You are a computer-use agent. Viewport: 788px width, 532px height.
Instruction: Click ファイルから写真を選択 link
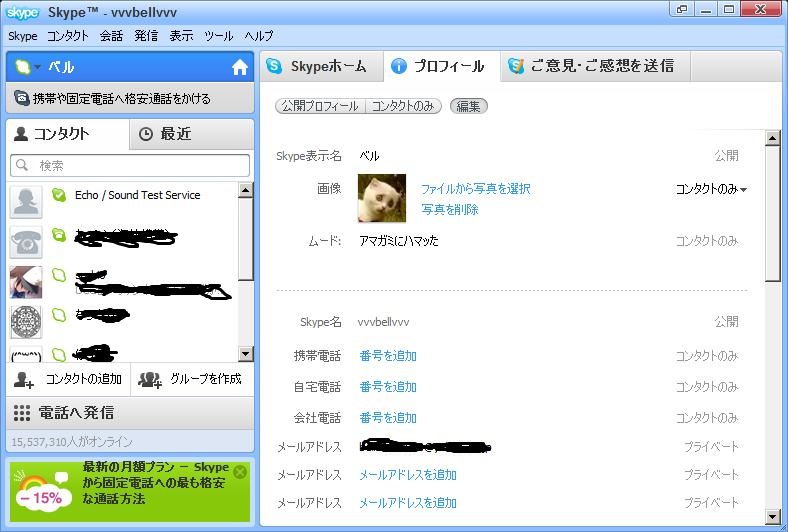pyautogui.click(x=475, y=189)
